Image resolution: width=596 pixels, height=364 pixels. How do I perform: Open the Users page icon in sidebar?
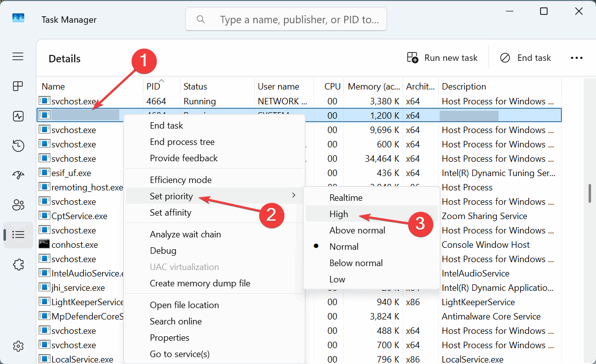(x=18, y=205)
